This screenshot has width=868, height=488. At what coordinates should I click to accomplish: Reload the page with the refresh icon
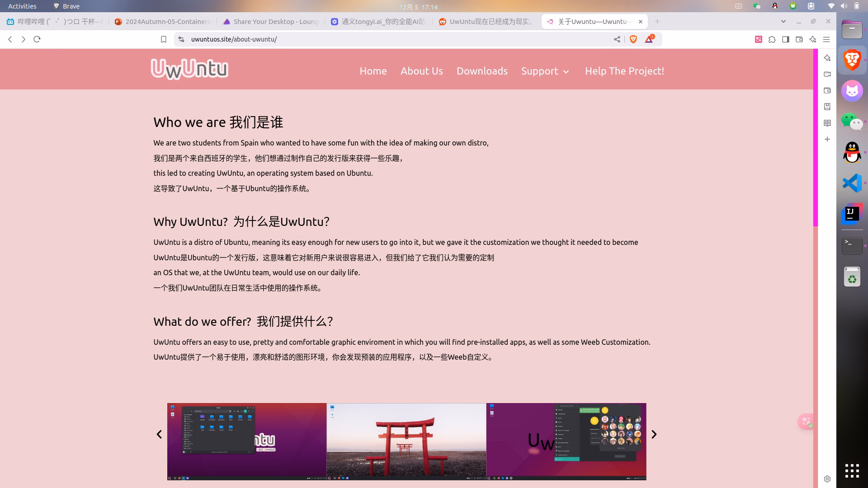(37, 39)
